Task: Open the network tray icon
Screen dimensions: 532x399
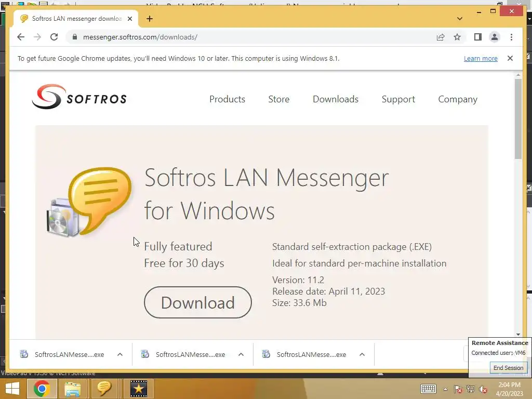Action: click(471, 389)
